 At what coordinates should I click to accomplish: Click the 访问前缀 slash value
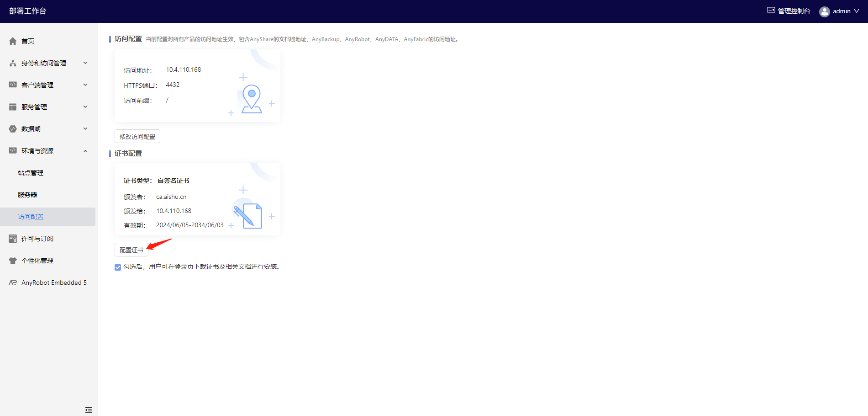pyautogui.click(x=167, y=100)
